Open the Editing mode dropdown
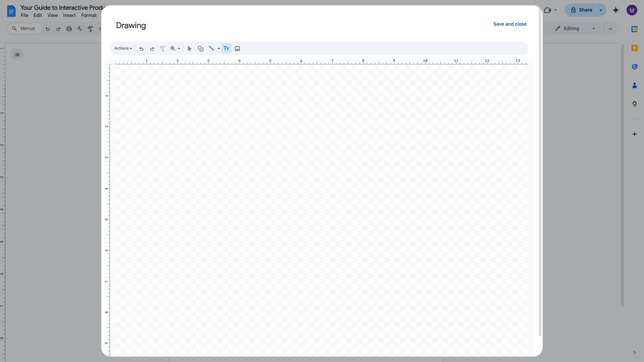644x362 pixels. [575, 28]
